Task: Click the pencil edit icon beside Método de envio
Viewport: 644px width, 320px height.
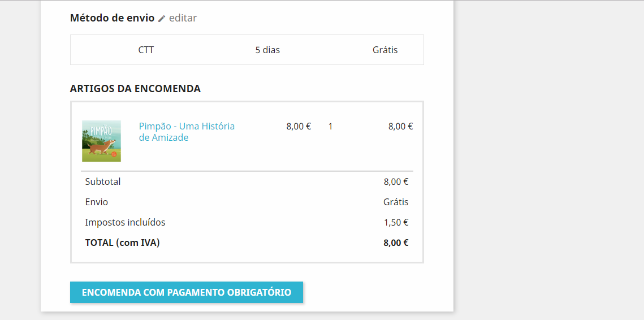Action: pos(162,19)
